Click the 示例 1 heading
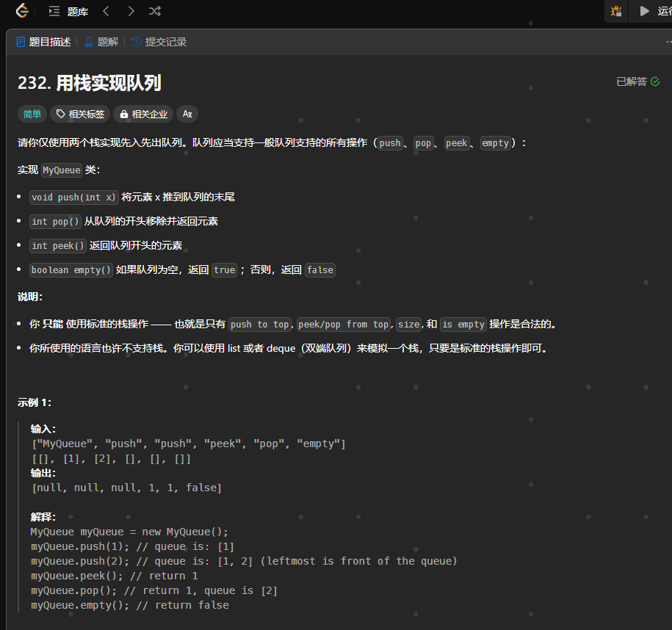The image size is (672, 630). (x=35, y=402)
